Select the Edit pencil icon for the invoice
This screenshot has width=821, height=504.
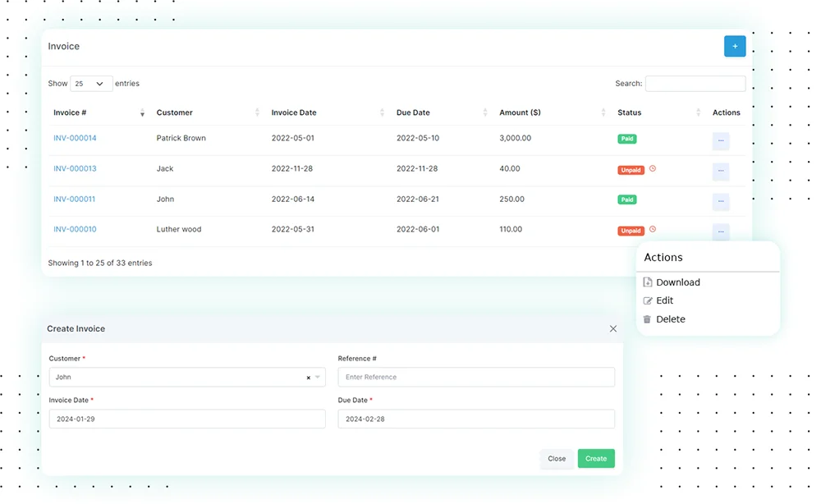click(x=647, y=300)
